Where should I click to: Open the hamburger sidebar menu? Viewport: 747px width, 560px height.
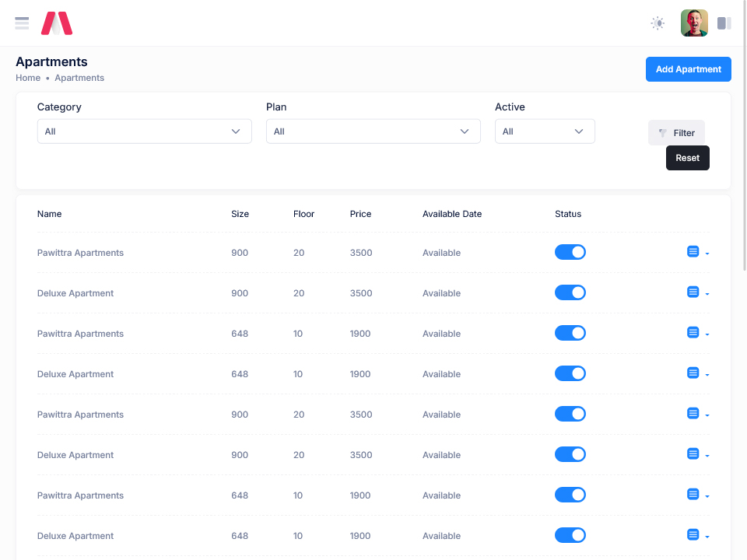tap(22, 23)
